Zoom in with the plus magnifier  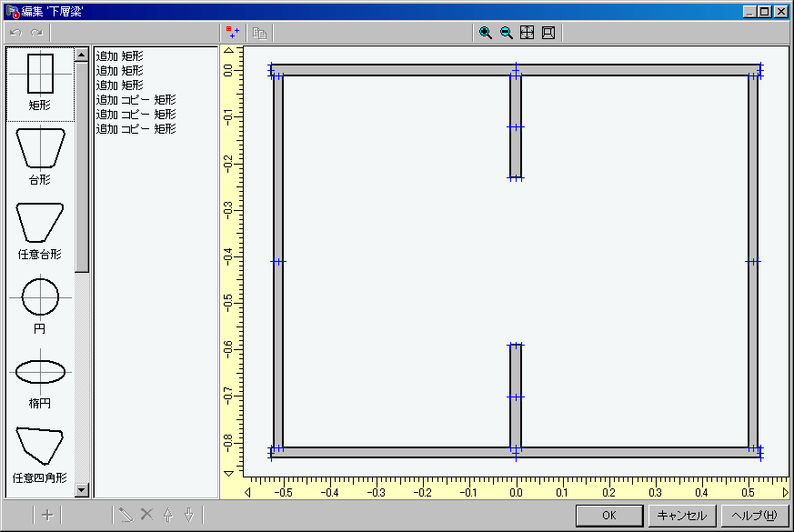tap(485, 33)
